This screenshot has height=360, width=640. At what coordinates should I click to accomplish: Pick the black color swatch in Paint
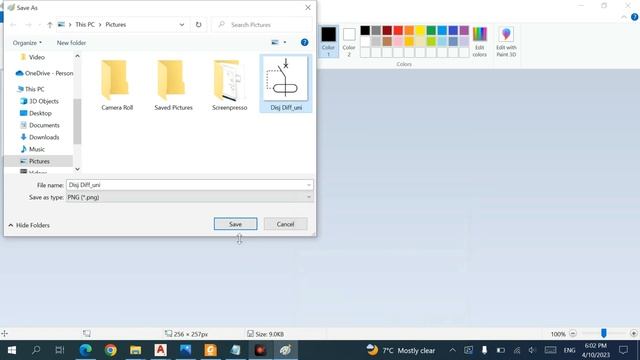[x=365, y=30]
